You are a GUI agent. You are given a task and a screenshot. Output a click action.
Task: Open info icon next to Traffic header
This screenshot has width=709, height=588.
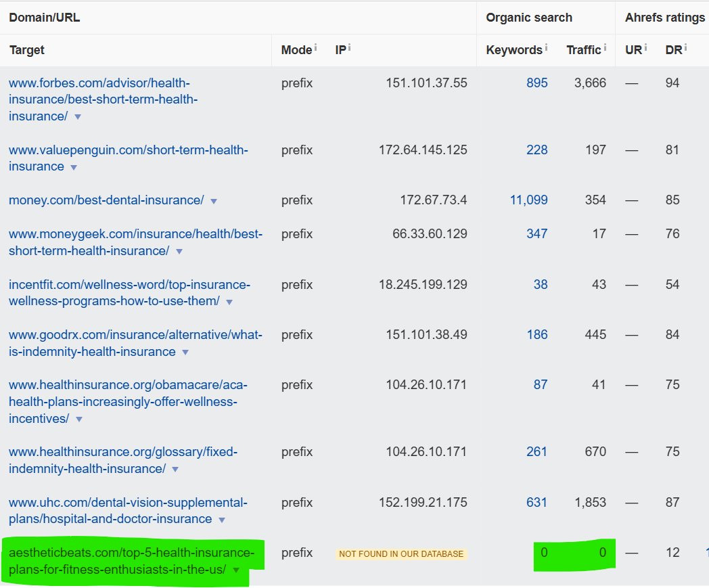(x=605, y=47)
